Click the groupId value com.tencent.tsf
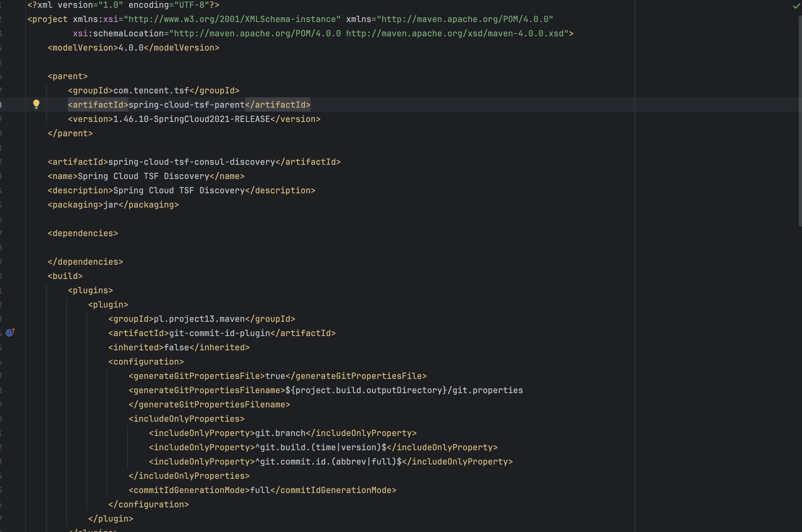Viewport: 802px width, 532px height. pyautogui.click(x=151, y=91)
